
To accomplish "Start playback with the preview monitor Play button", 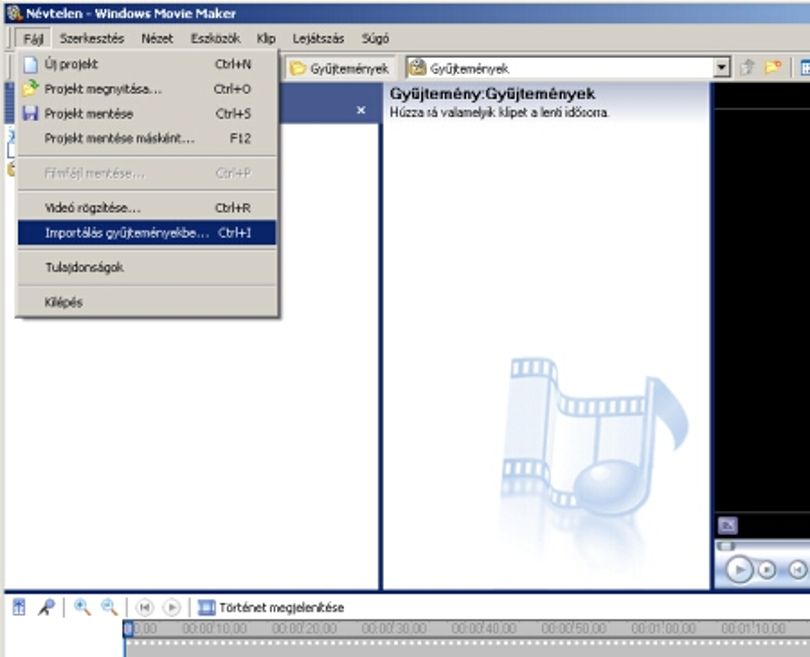I will click(x=739, y=570).
